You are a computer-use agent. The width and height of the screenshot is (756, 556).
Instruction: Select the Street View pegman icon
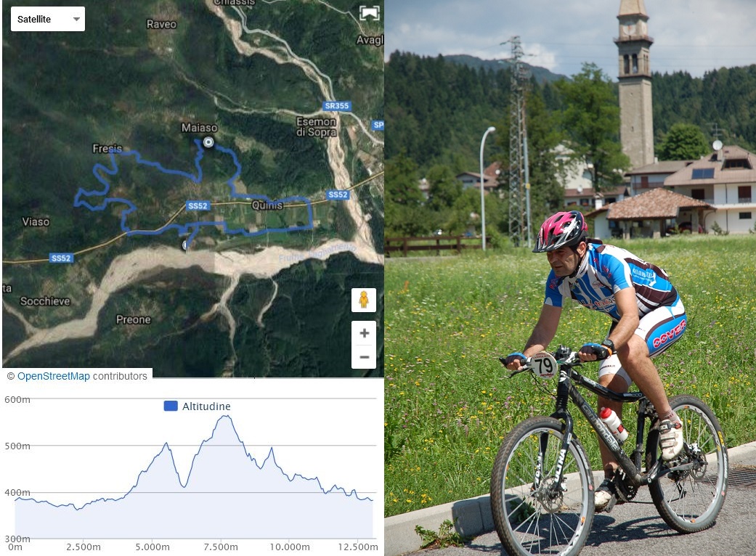tap(364, 301)
